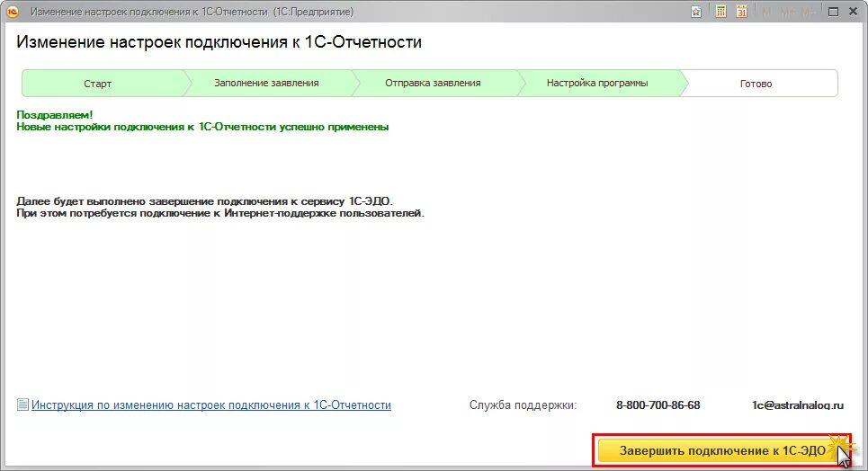Go to the Заполнение заявления step
Image resolution: width=868 pixels, height=471 pixels.
pyautogui.click(x=267, y=84)
